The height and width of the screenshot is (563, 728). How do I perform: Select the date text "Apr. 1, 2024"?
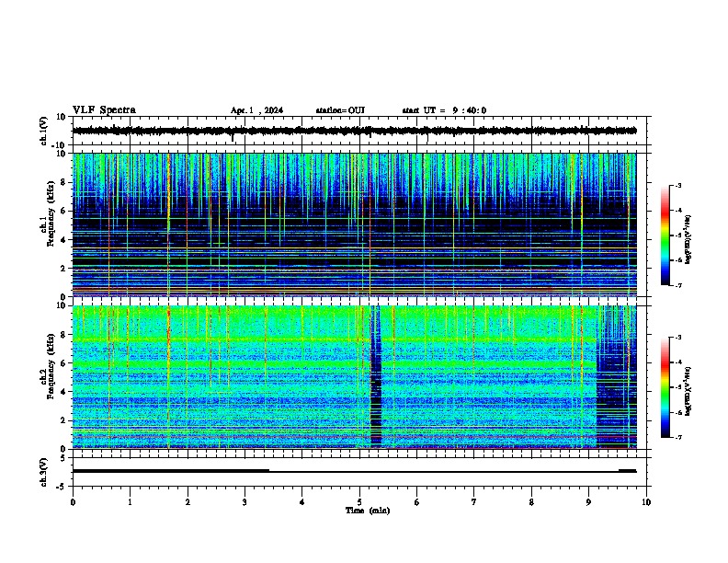click(256, 110)
